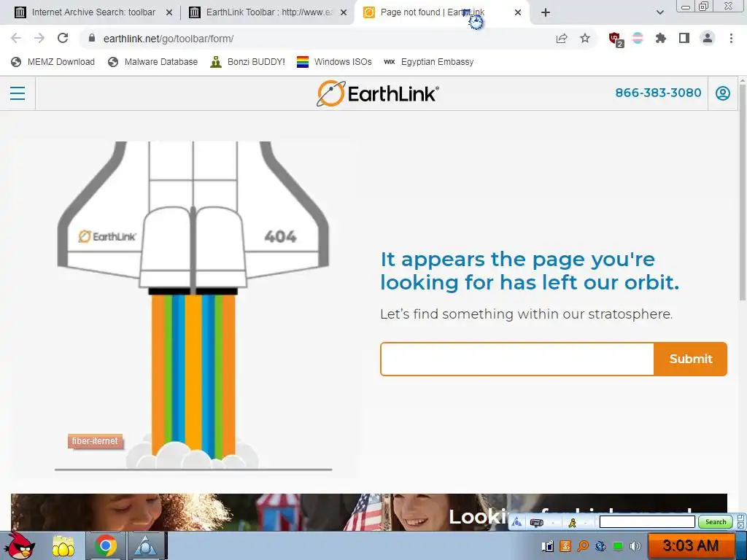Open the Chrome profile avatar
The width and height of the screenshot is (747, 560).
(708, 38)
